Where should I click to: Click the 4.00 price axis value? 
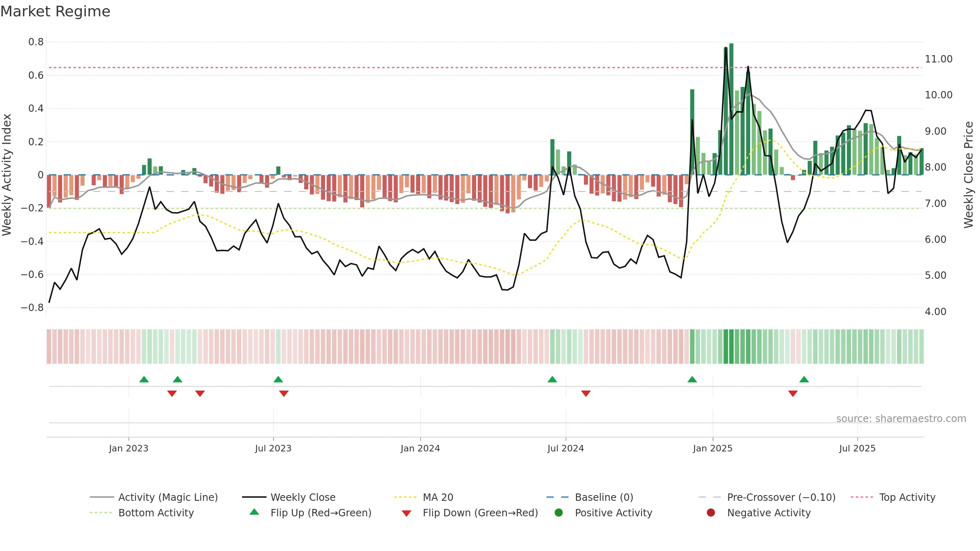(x=935, y=312)
